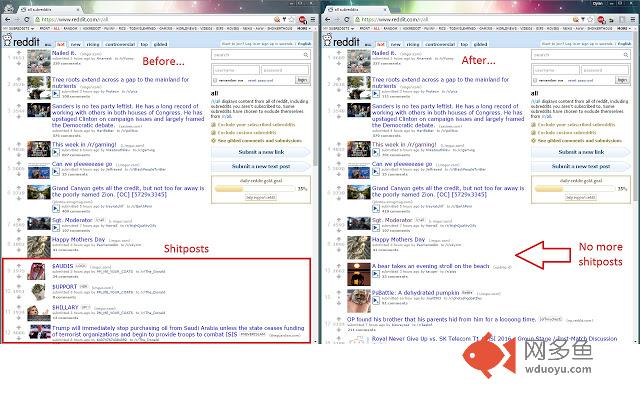The height and width of the screenshot is (400, 640).
Task: Expand 'PsBattle: A dehydrated pumpkin' media
Action: (x=376, y=300)
